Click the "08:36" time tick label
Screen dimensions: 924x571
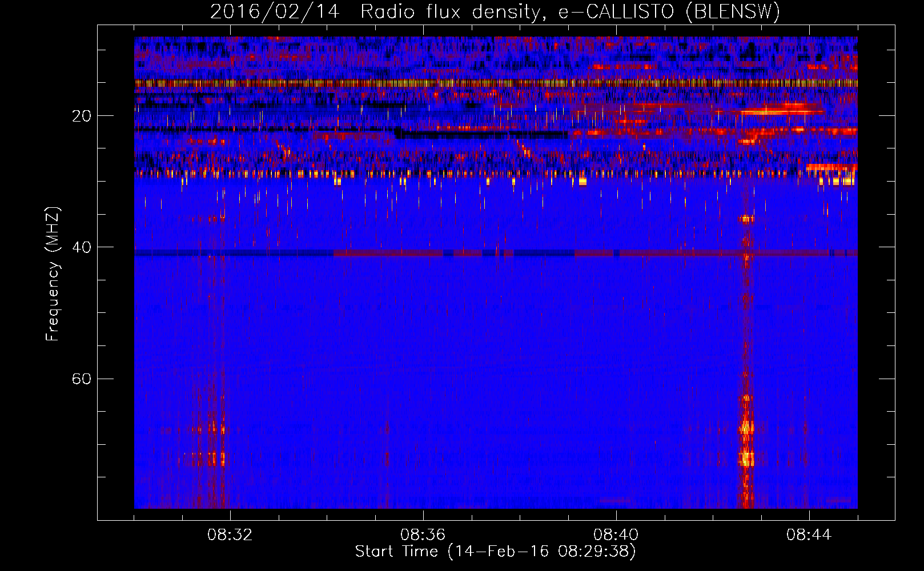[x=423, y=535]
